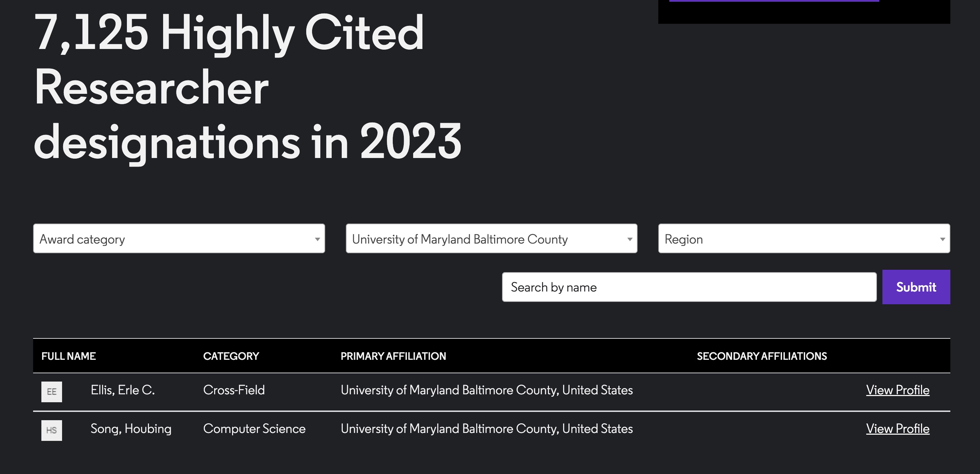Click the SECONDARY AFFILIATIONS column header
Image resolution: width=980 pixels, height=474 pixels.
tap(762, 356)
